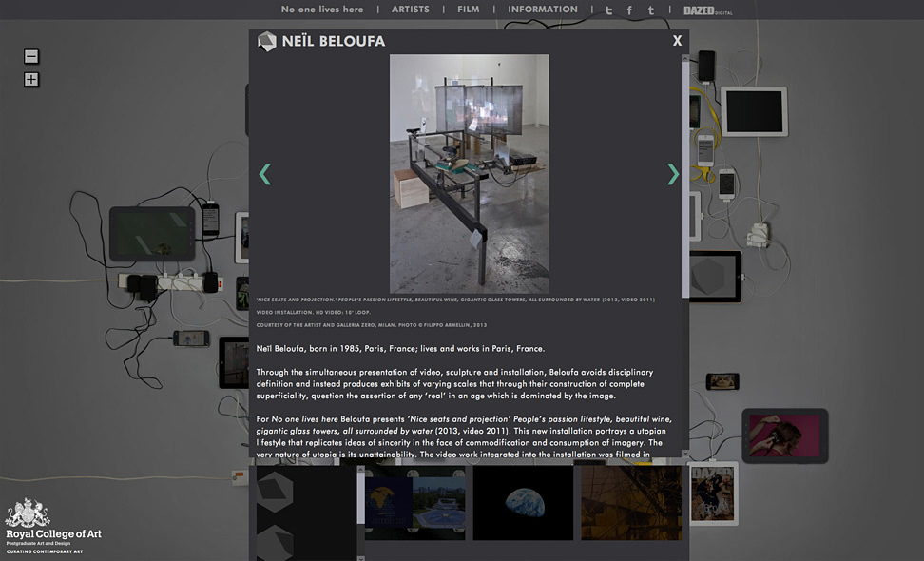The width and height of the screenshot is (924, 561).
Task: Click scroll-up arrow above hexagon thumbnail scrollbar
Action: tap(360, 469)
